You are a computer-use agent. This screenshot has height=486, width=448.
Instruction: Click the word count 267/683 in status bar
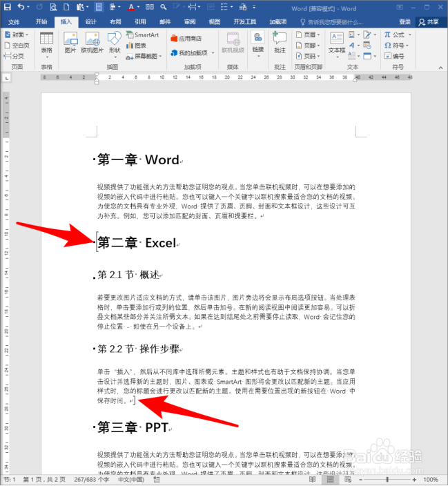coord(91,480)
